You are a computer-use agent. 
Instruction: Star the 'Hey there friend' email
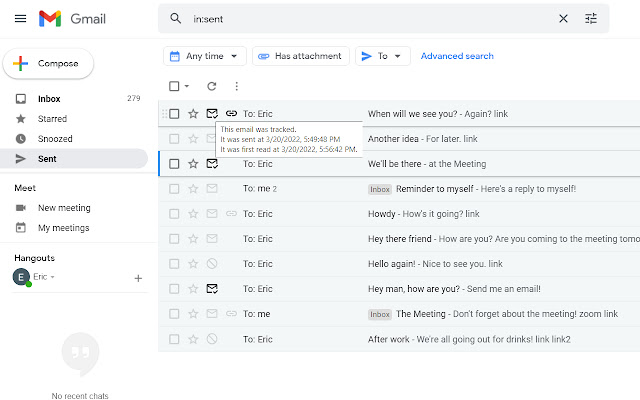coord(193,238)
